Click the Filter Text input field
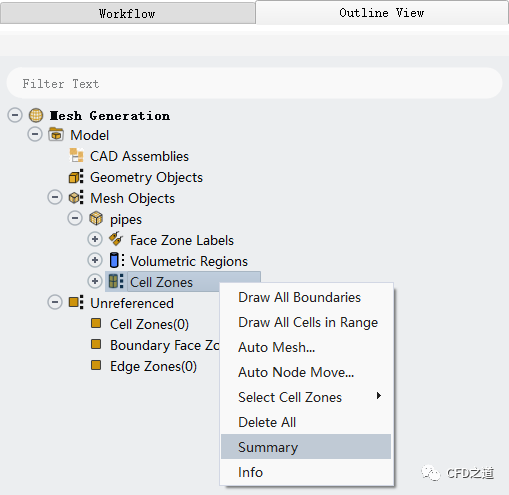The image size is (509, 495). coord(254,83)
